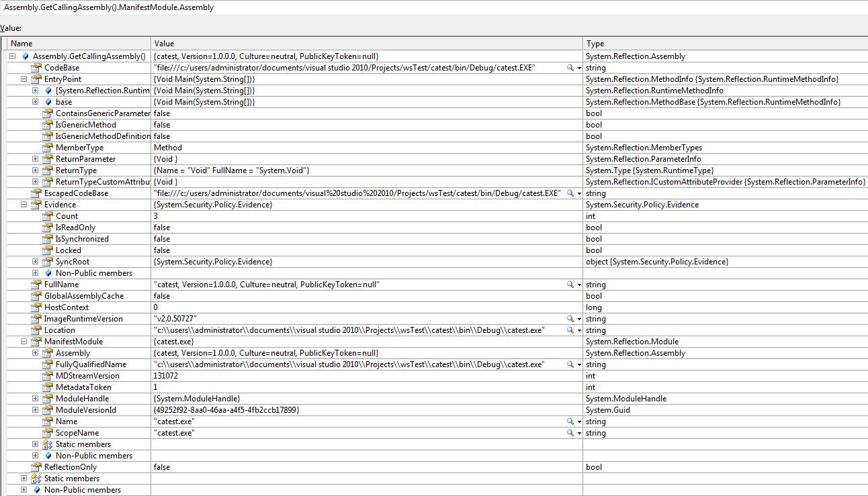Click the Count property icon
The height and width of the screenshot is (496, 868).
pos(48,216)
